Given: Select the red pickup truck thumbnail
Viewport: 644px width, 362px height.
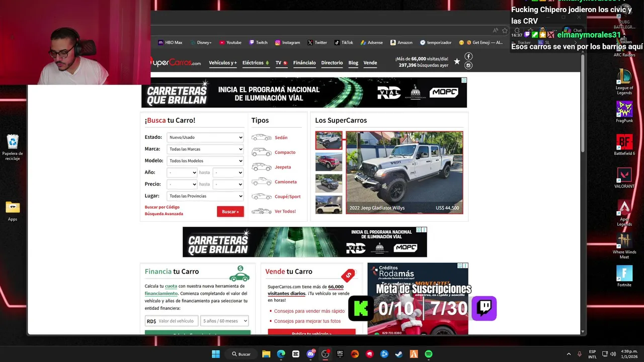Looking at the screenshot, I should [x=329, y=162].
